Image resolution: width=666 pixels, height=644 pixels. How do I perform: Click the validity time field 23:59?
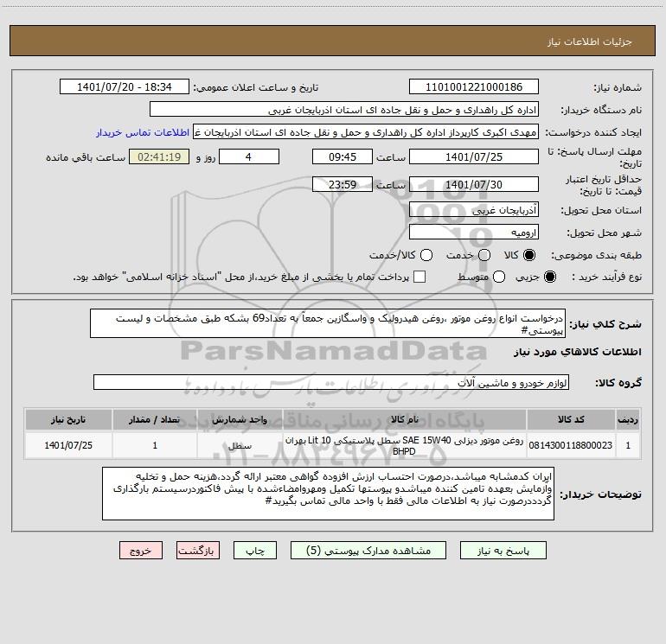click(343, 184)
